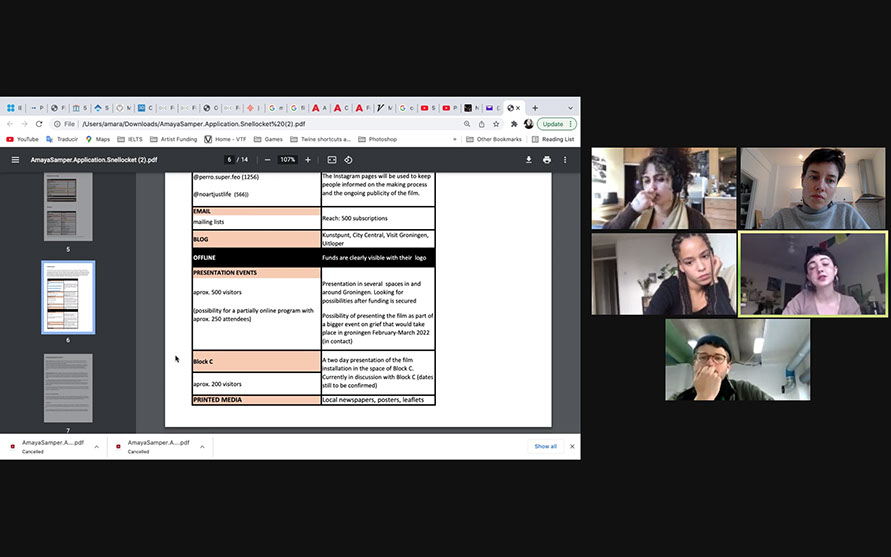Screen dimensions: 891x557
Task: Open the YouTube bookmark
Action: coord(22,139)
